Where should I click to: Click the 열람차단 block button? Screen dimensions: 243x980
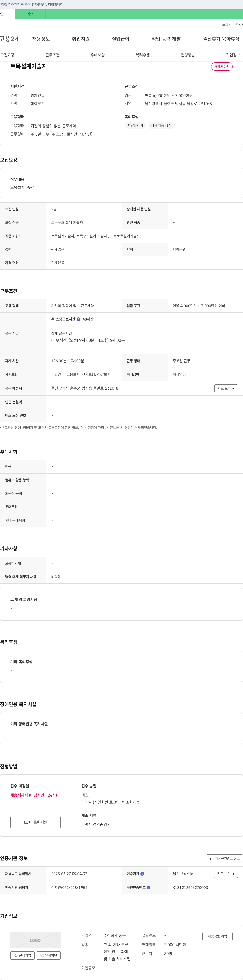(x=49, y=955)
